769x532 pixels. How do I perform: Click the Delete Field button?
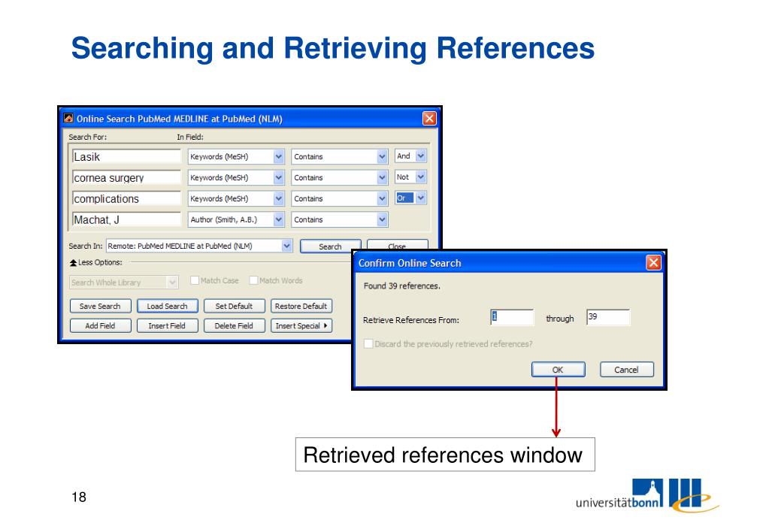click(234, 325)
